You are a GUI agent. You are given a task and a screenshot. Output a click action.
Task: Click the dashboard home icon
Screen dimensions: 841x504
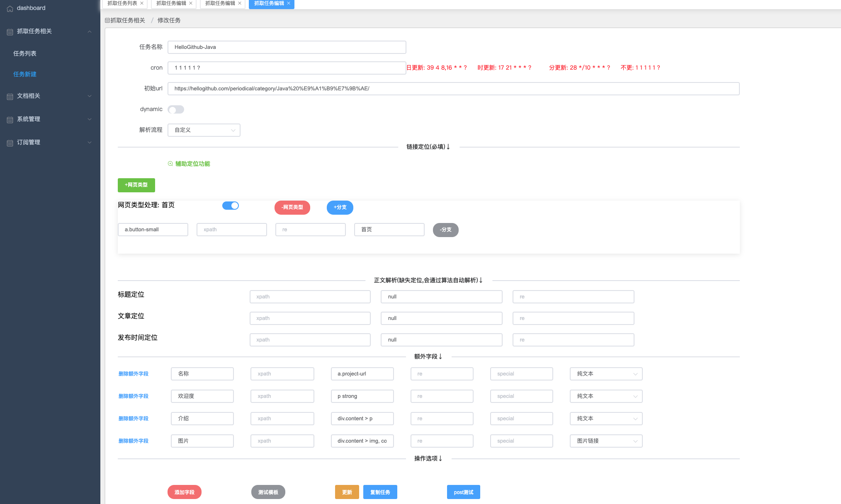[x=10, y=8]
